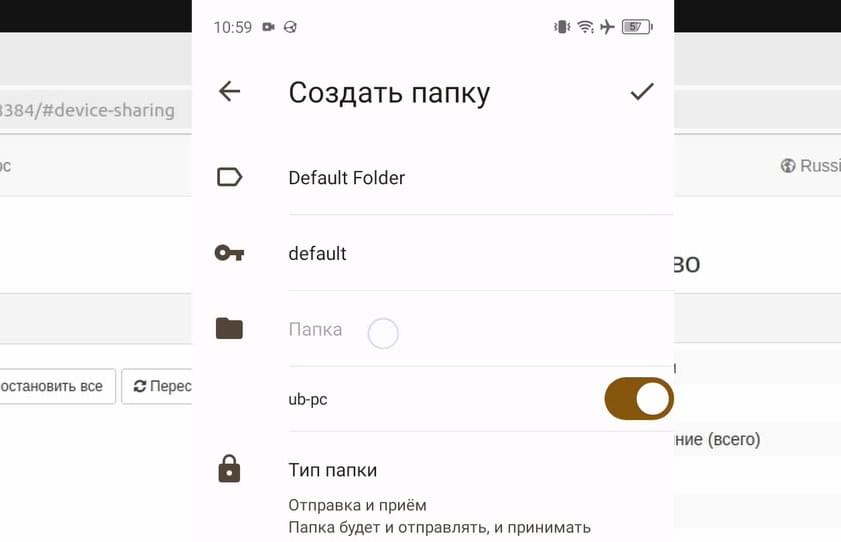Tap the camera recording status icon
This screenshot has width=841, height=542.
click(269, 27)
